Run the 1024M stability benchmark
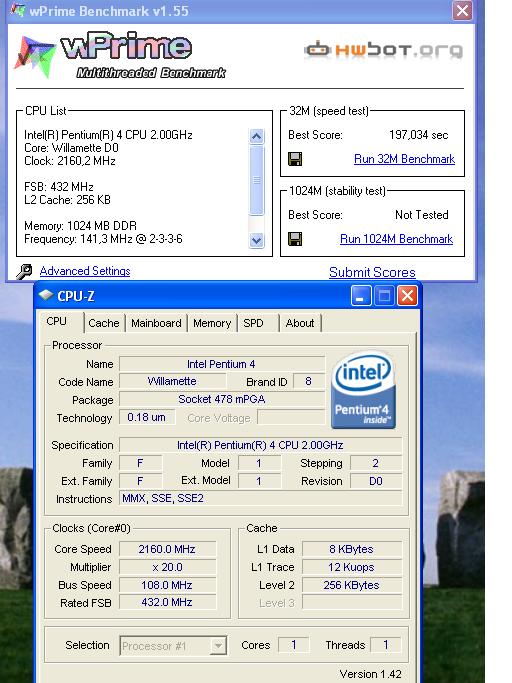The width and height of the screenshot is (512, 683). (396, 239)
